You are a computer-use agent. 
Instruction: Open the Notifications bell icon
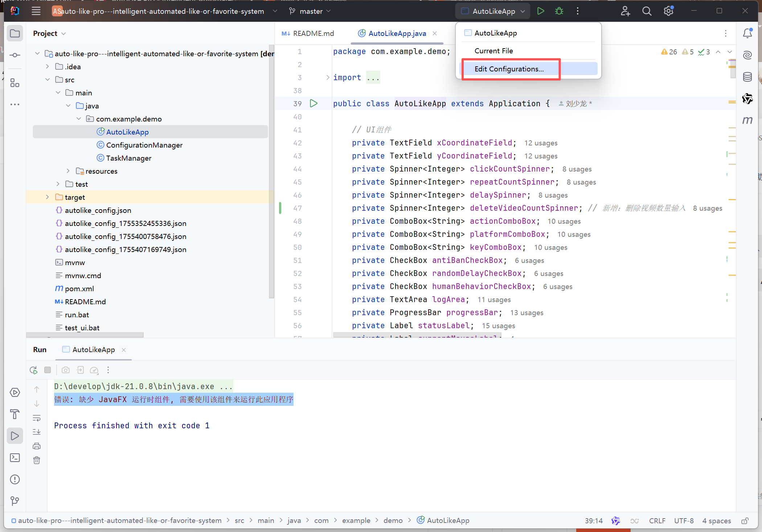tap(747, 33)
